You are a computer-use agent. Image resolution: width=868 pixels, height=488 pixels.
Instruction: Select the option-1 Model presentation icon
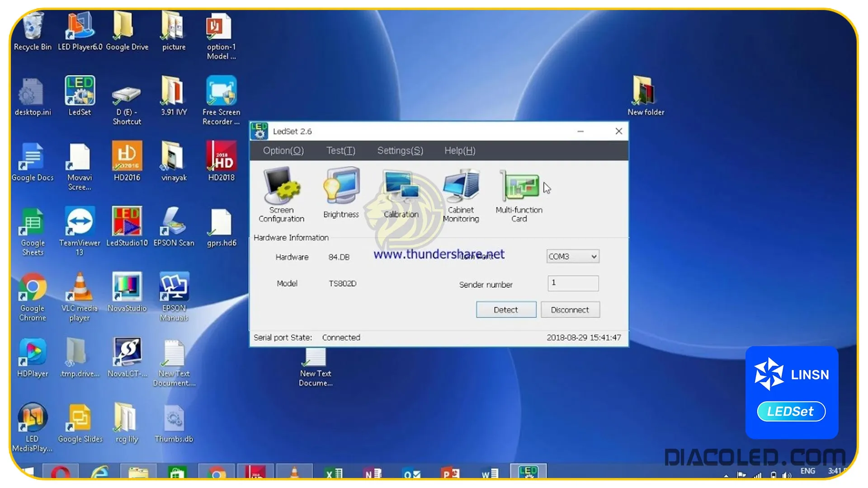[221, 36]
